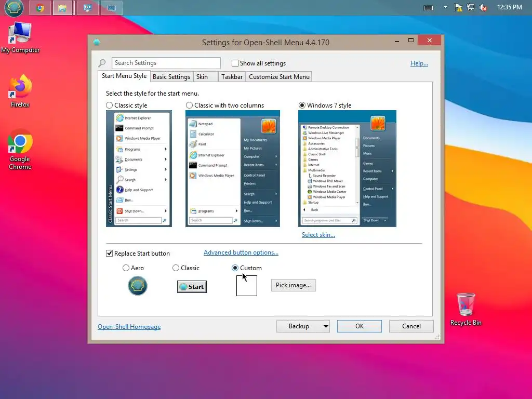Click the network tray icon
The image size is (532, 399).
[x=471, y=7]
